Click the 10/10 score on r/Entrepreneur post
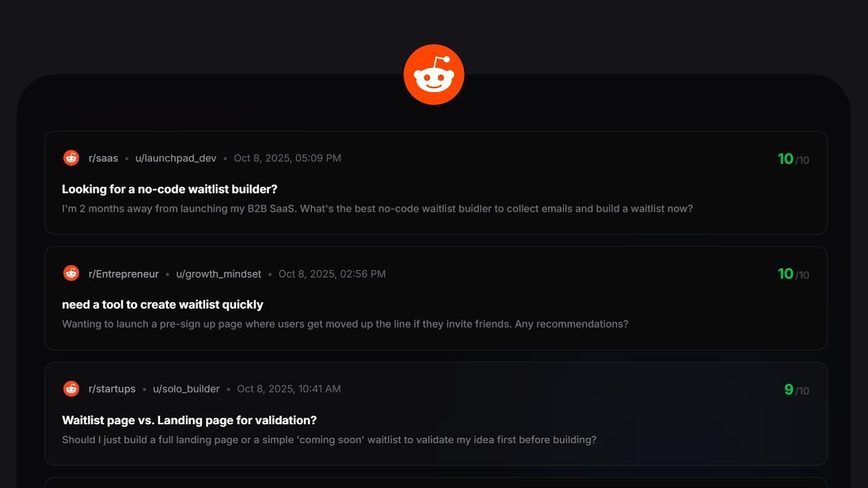Viewport: 868px width, 488px height. point(793,274)
